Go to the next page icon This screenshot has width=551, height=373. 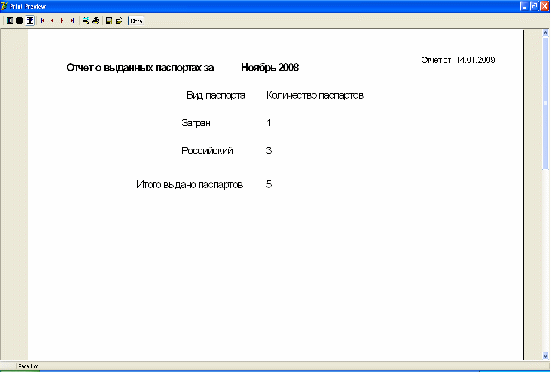click(x=62, y=21)
